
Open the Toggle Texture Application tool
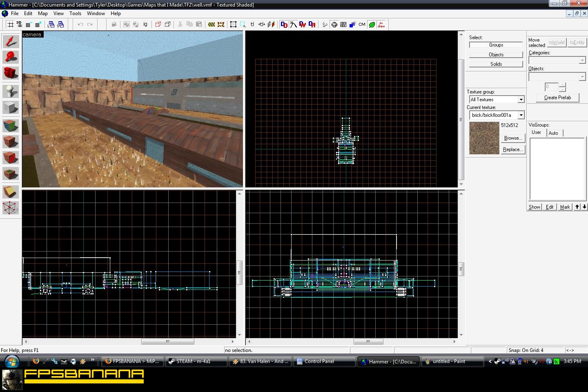coord(11,125)
